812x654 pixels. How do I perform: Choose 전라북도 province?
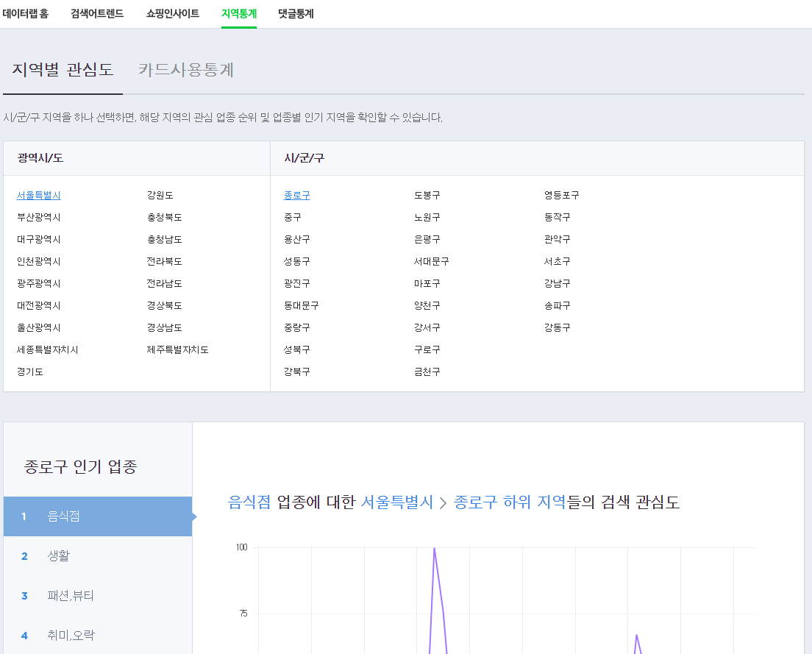164,261
